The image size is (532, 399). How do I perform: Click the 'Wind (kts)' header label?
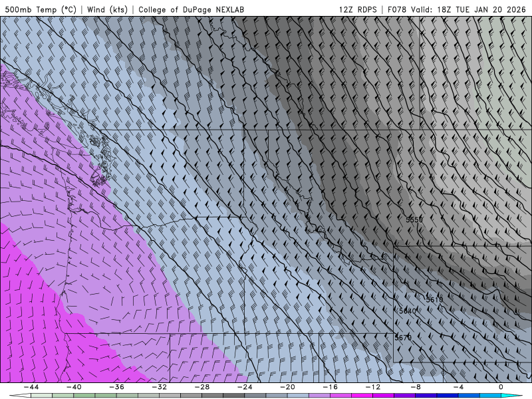point(107,9)
